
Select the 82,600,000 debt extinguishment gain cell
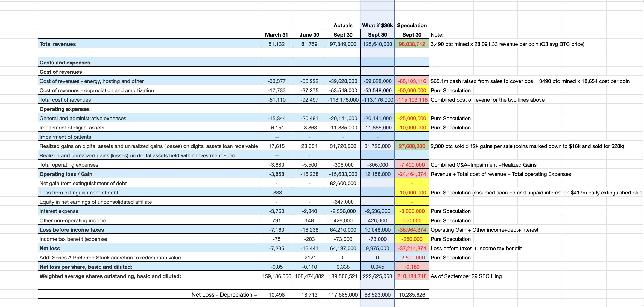click(x=343, y=183)
